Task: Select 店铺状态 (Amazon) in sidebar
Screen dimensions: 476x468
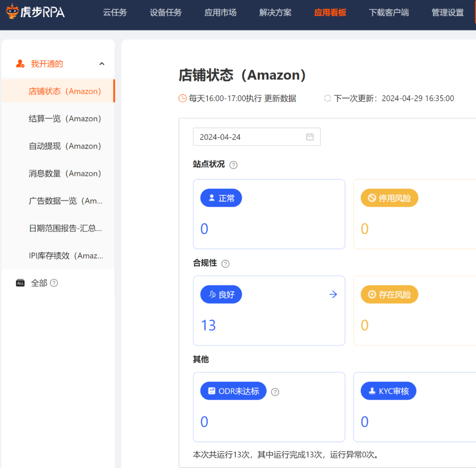Action: click(58, 91)
